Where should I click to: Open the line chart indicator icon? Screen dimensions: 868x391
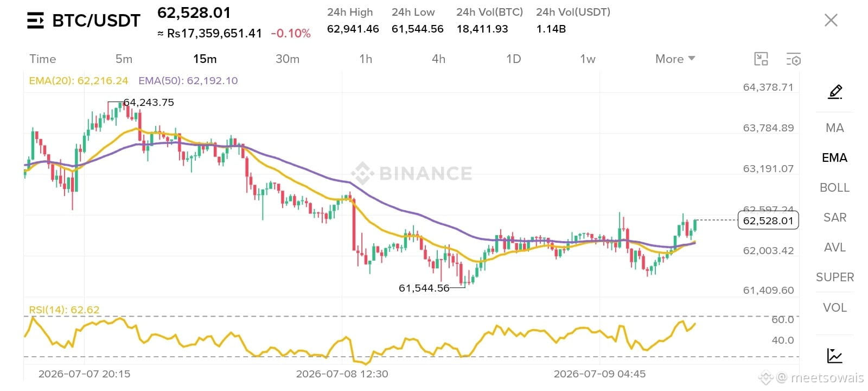(834, 356)
